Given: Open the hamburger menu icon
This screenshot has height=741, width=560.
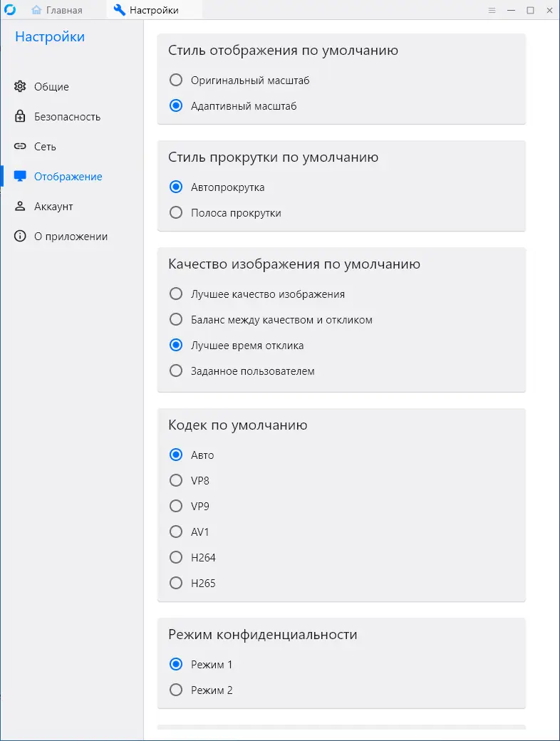Looking at the screenshot, I should [x=492, y=10].
